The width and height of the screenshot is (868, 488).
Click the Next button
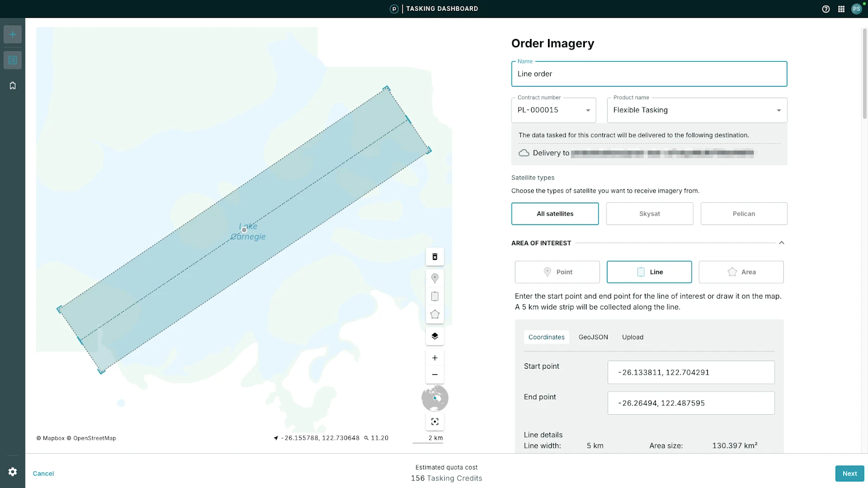(x=849, y=473)
